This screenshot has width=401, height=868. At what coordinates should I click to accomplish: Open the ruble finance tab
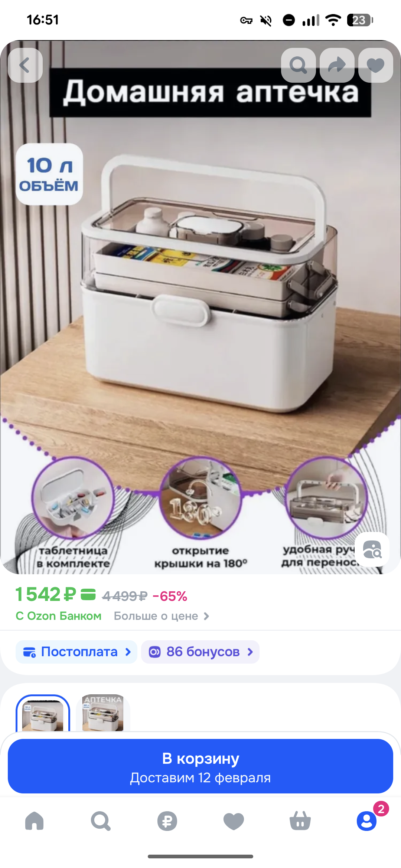(167, 820)
